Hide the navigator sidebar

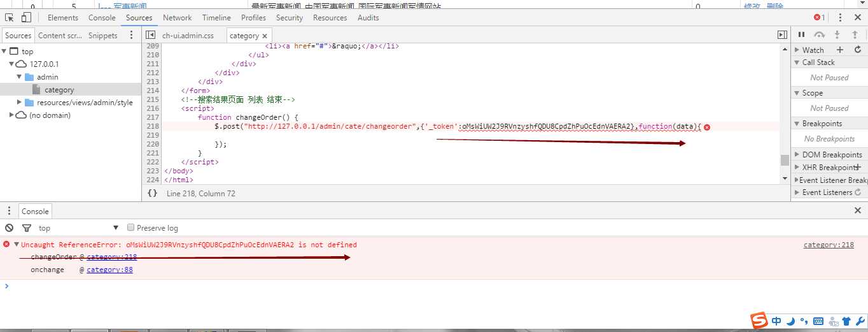[151, 35]
